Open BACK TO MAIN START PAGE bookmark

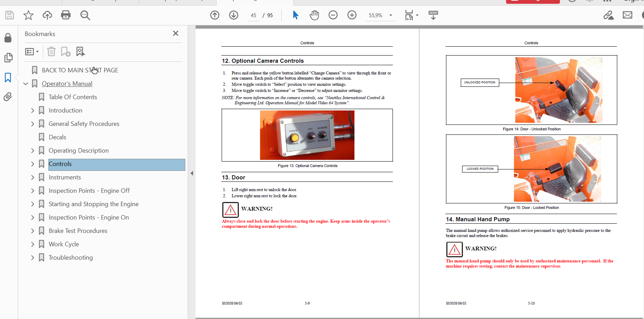[80, 70]
